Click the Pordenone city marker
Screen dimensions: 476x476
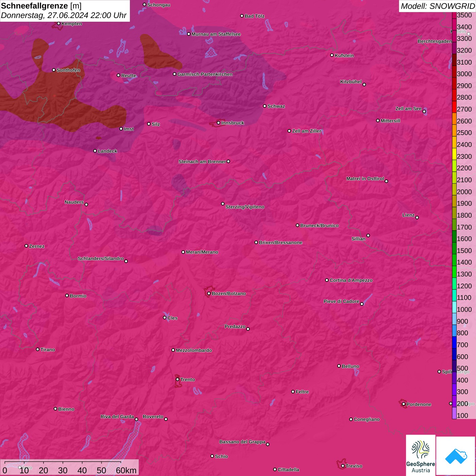(x=404, y=404)
